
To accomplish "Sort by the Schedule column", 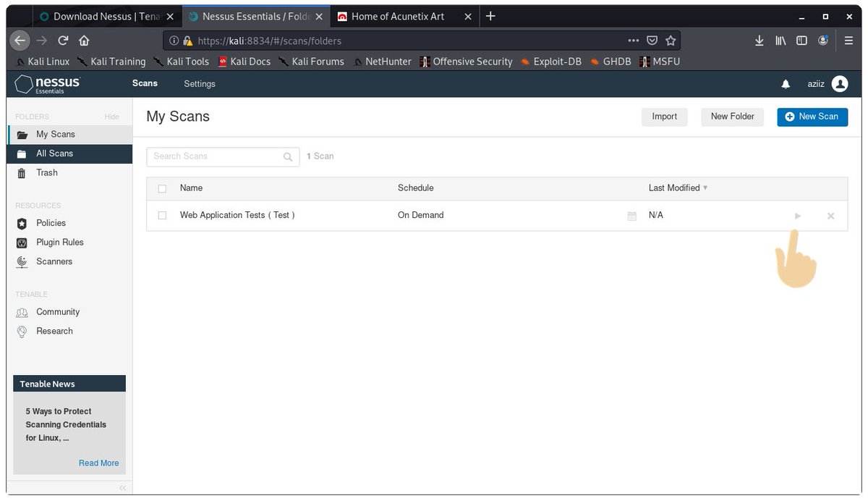I will (x=416, y=188).
